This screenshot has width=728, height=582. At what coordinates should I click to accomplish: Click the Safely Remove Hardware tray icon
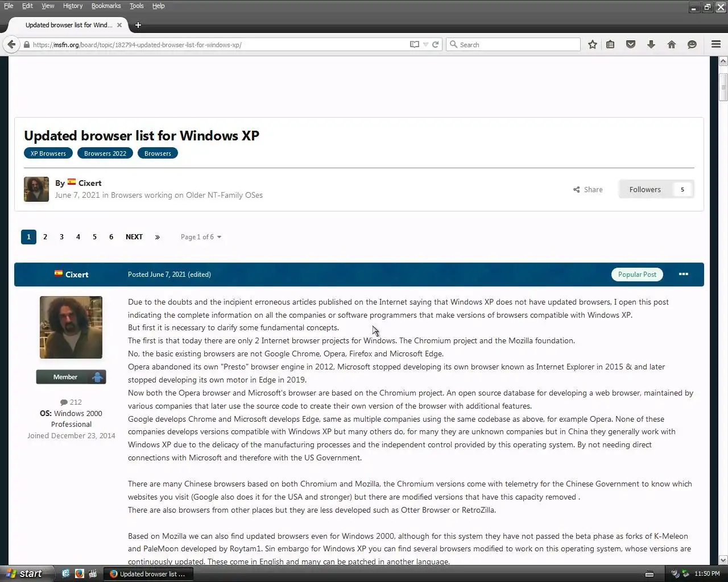tap(685, 574)
